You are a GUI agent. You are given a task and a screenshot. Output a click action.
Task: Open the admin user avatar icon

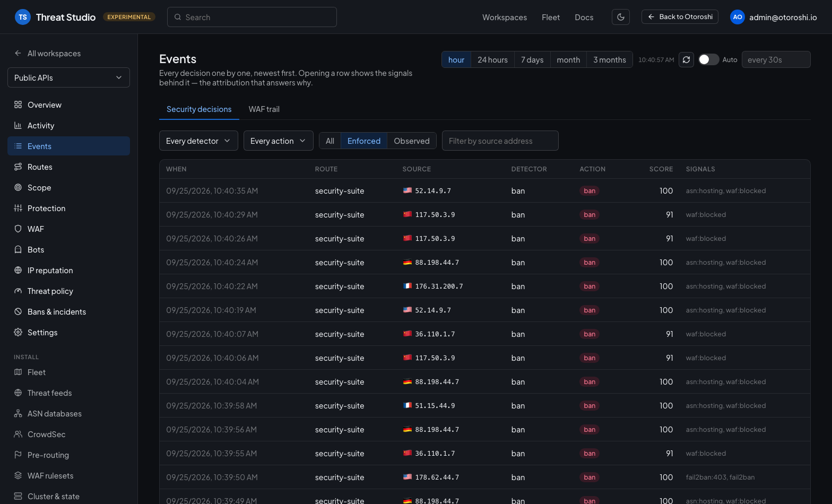click(738, 17)
